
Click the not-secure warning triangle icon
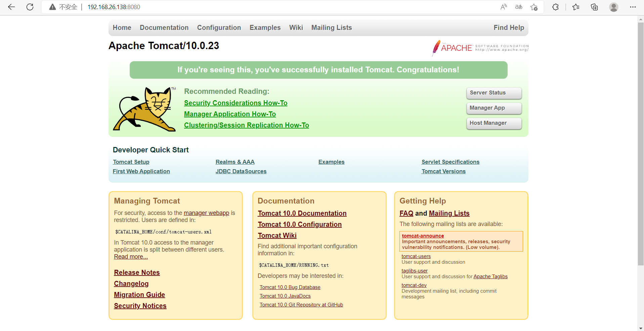coord(52,7)
